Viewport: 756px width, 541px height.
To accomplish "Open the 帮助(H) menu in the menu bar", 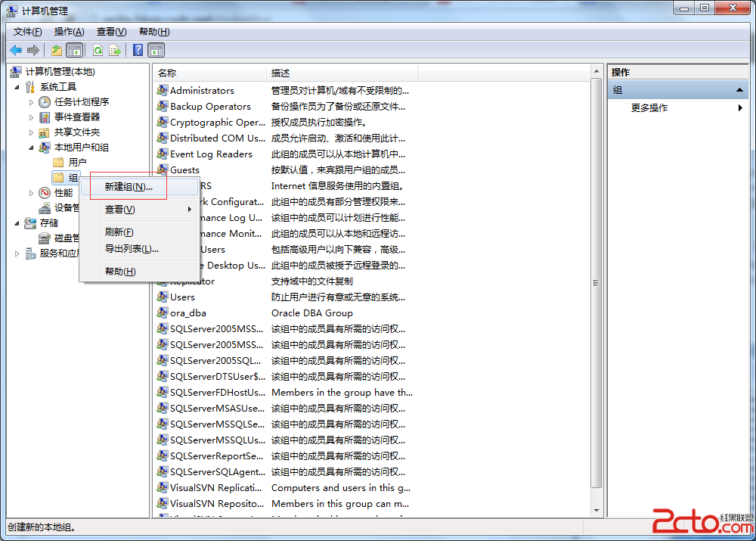I will pos(154,32).
